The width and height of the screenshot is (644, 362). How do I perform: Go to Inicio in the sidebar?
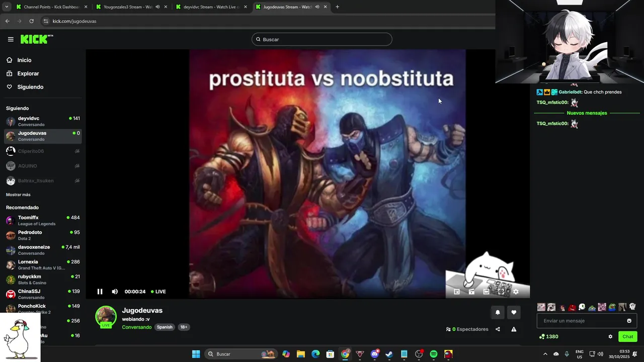[x=19, y=60]
